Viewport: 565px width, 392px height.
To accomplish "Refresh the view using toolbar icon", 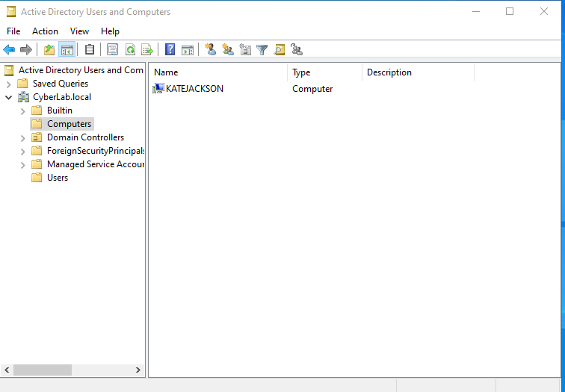I will [130, 50].
